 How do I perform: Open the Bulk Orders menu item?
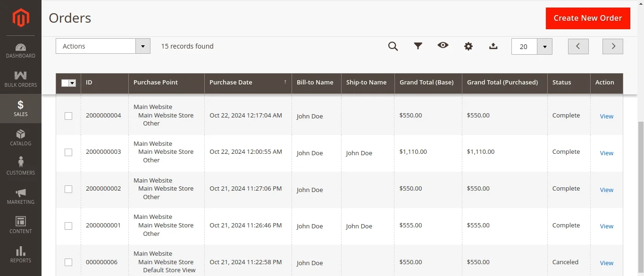20,79
